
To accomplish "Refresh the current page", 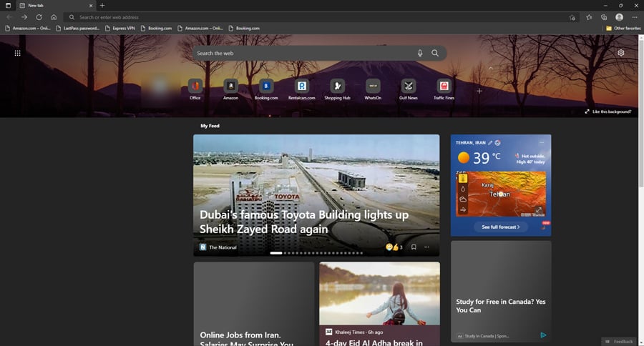I will [x=39, y=17].
